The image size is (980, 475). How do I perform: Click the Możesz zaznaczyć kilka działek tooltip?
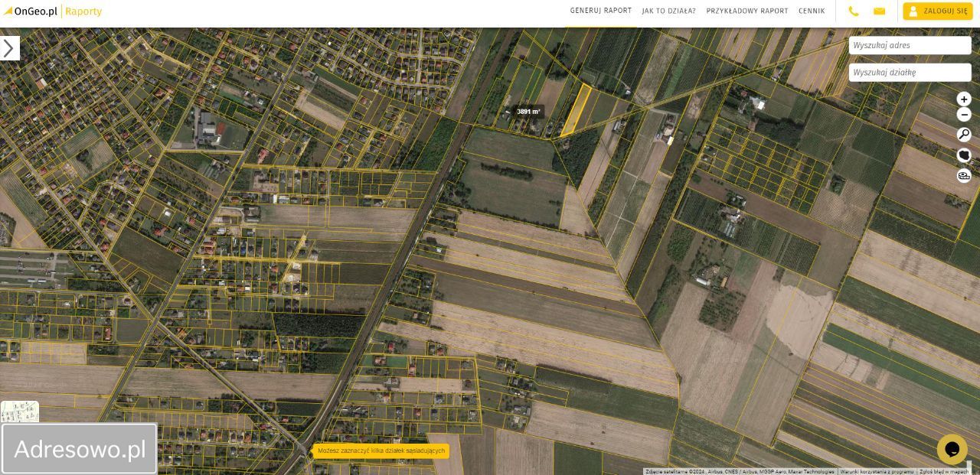(381, 451)
